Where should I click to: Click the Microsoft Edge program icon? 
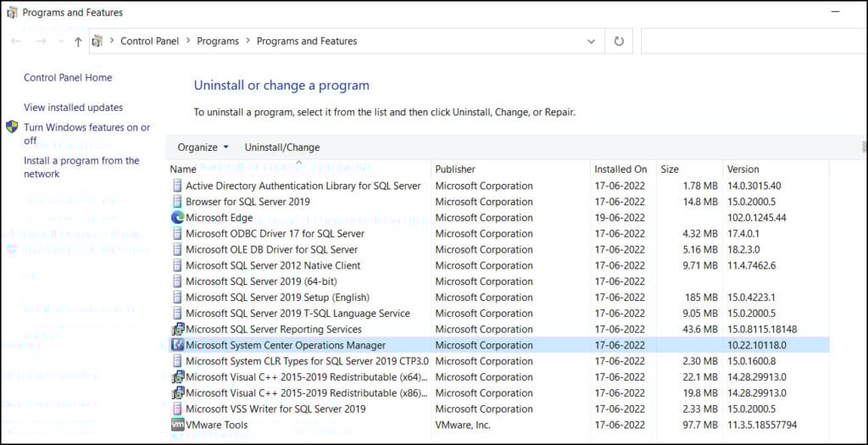[178, 218]
